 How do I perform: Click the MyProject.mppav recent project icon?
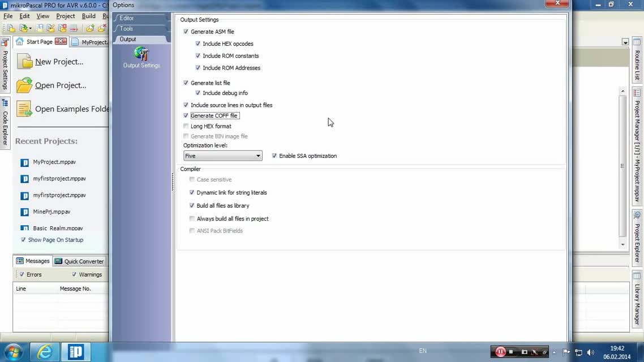tap(25, 162)
